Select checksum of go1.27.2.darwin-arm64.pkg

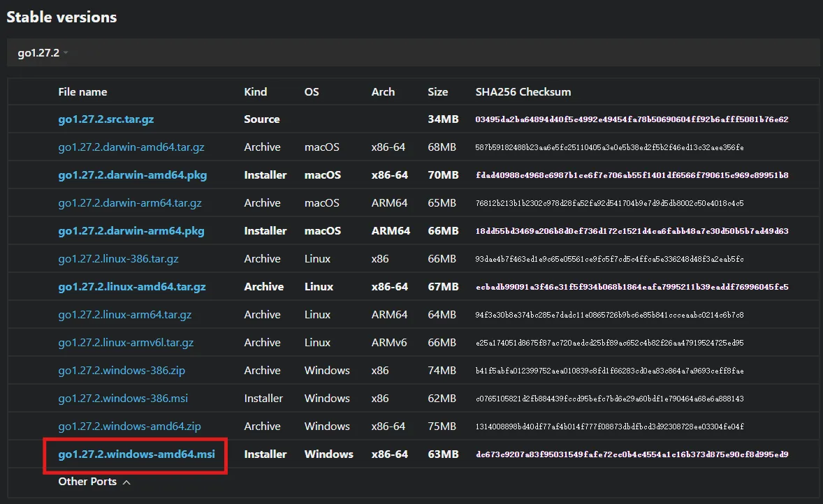point(632,231)
